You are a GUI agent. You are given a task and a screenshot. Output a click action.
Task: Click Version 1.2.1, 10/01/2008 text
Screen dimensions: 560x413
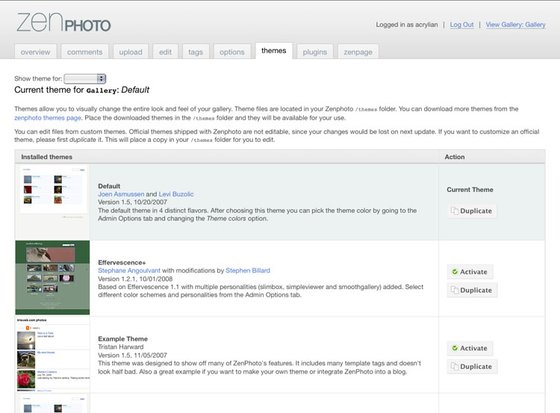(135, 279)
